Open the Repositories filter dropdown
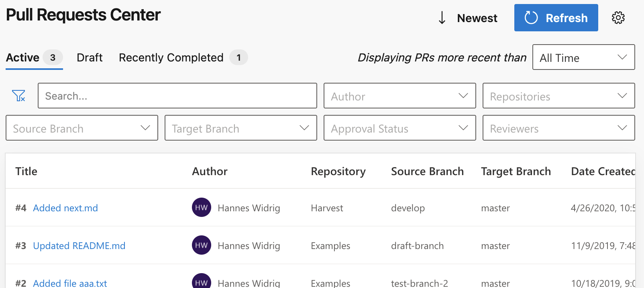 point(558,96)
